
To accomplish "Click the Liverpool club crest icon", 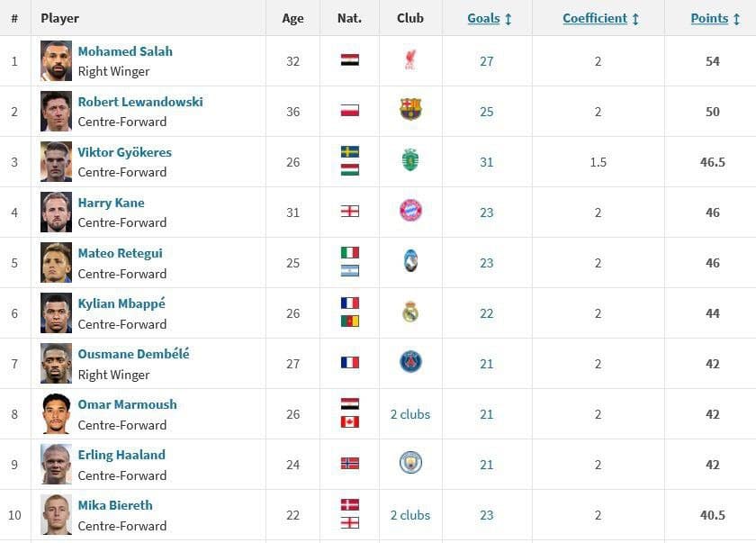I will pos(410,60).
